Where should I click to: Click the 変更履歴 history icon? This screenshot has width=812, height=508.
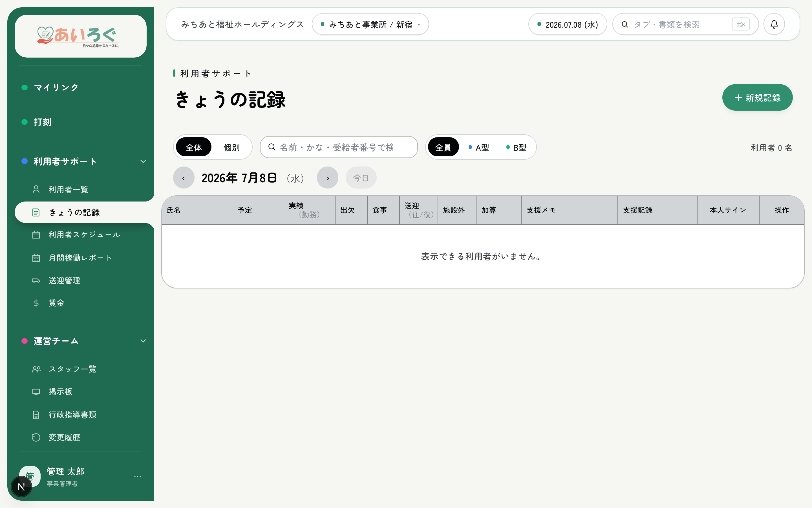coord(36,437)
